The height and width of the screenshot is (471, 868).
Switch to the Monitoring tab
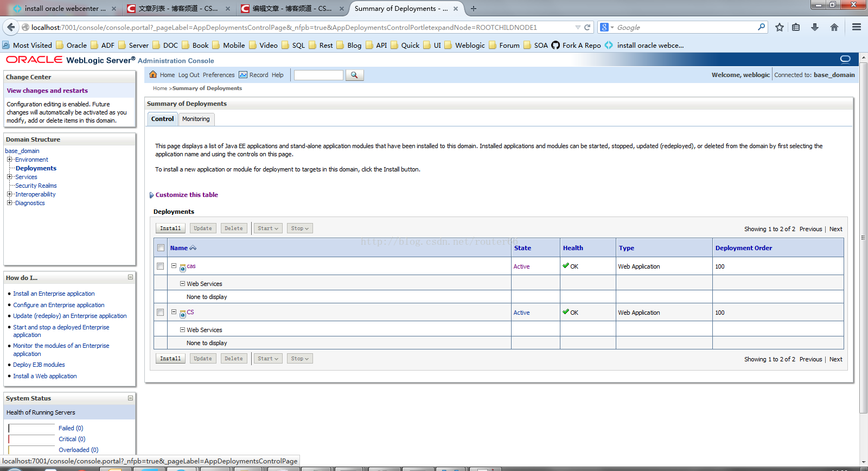[196, 119]
